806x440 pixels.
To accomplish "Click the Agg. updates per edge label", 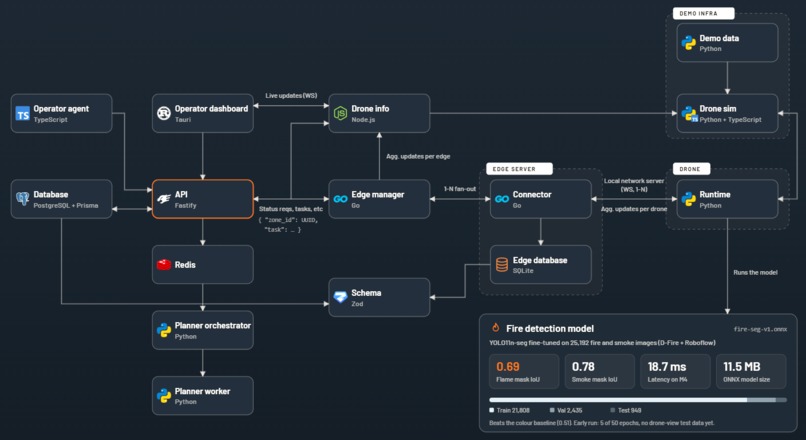I will pos(418,156).
